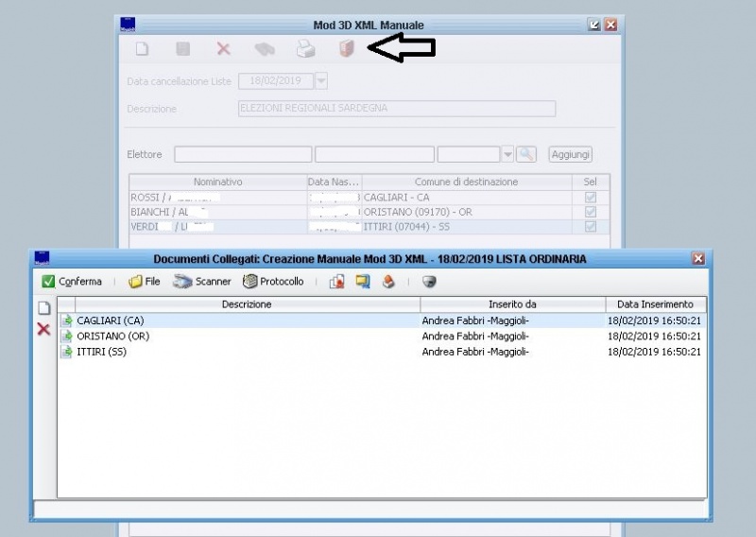756x537 pixels.
Task: Open the Protocollo tool
Action: 273,282
